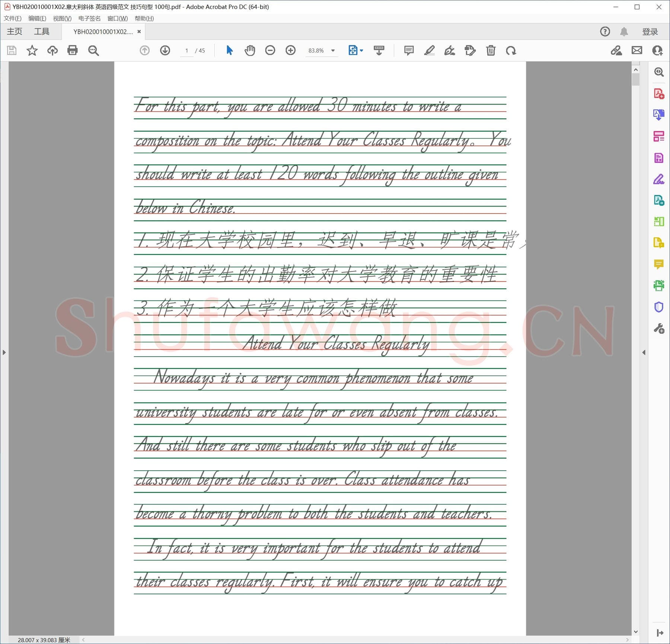Switch to the 主页 tab
This screenshot has width=670, height=644.
pyautogui.click(x=15, y=32)
